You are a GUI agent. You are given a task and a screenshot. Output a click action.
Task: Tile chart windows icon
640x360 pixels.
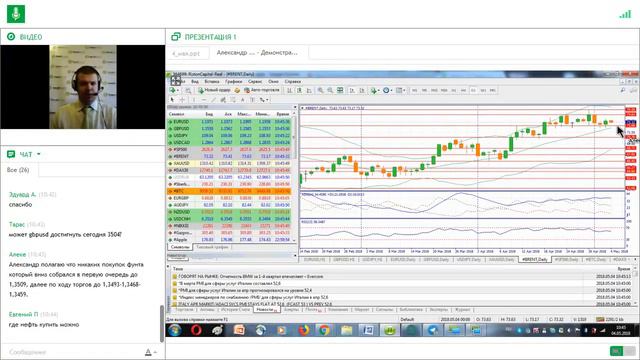click(340, 90)
